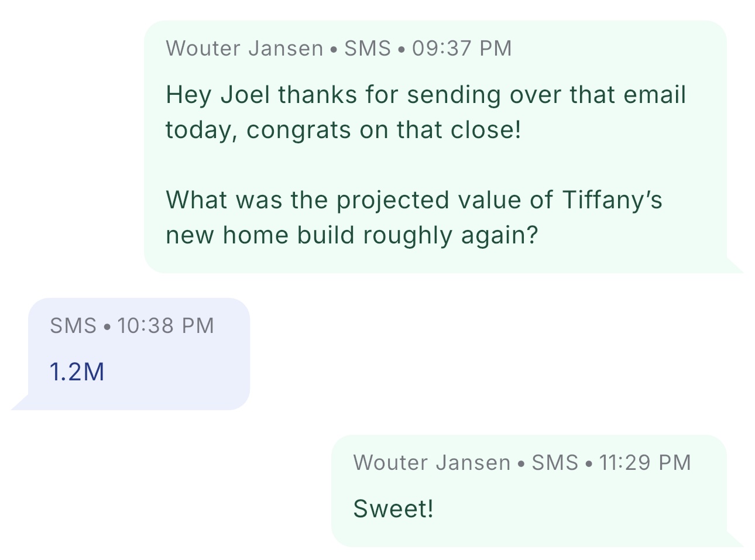The height and width of the screenshot is (560, 755).
Task: Click Wouter Jansen's name on the 11:29 PM message
Action: click(x=432, y=462)
